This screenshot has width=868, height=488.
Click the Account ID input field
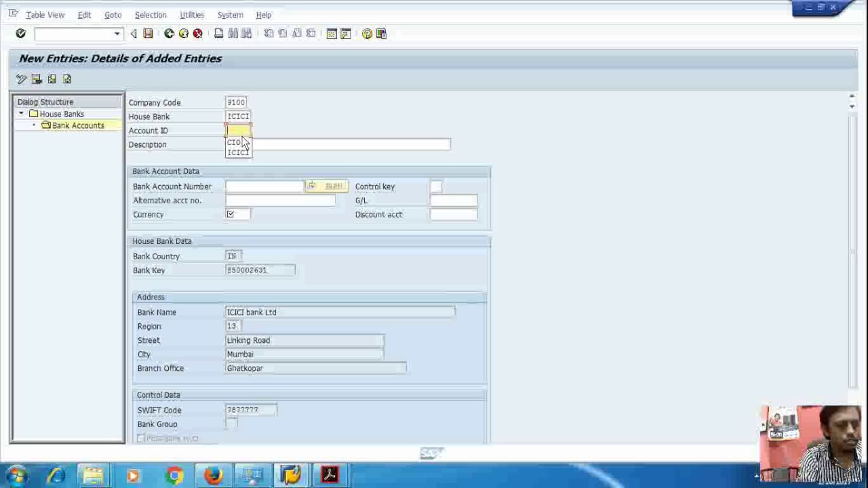tap(238, 130)
